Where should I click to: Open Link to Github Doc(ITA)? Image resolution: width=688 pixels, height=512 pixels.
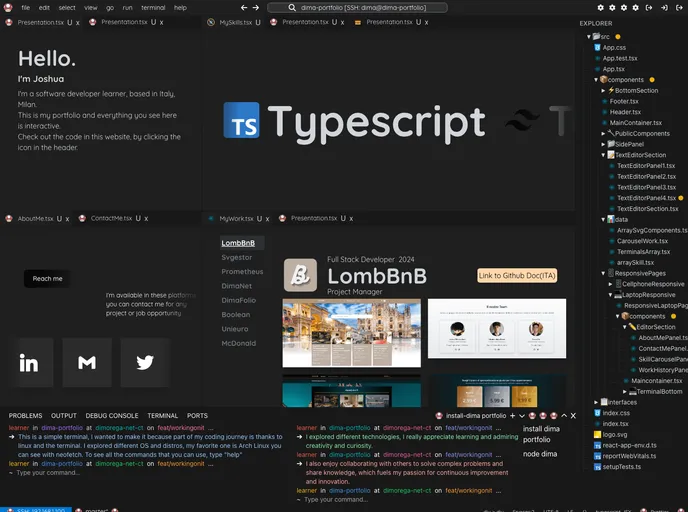tap(517, 276)
